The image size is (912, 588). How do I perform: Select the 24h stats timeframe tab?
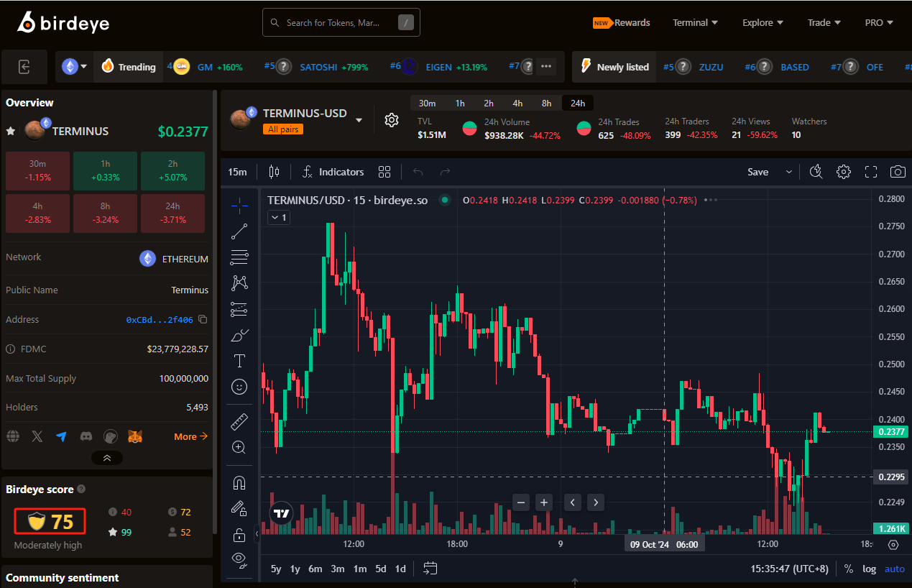[578, 104]
